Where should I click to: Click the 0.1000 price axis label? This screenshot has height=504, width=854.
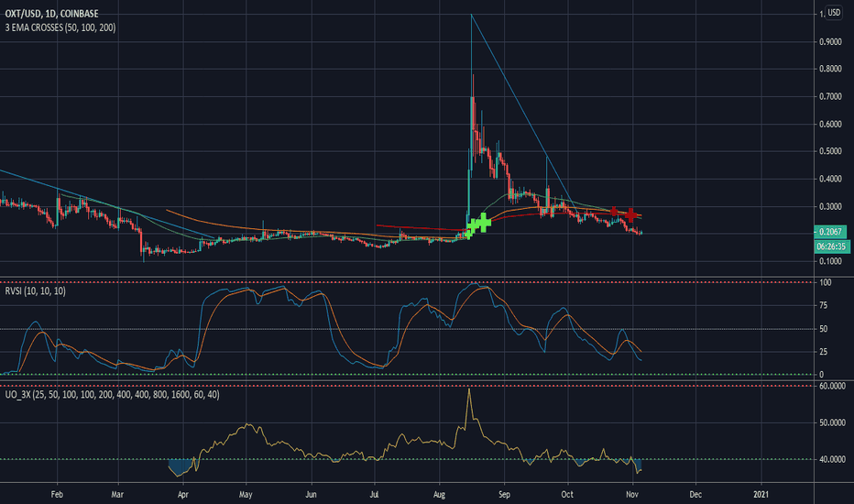pyautogui.click(x=830, y=261)
